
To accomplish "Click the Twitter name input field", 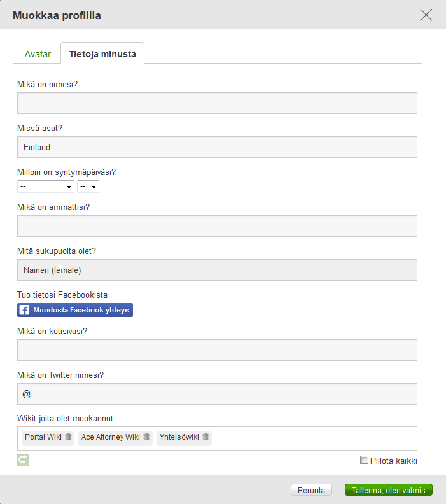I will pyautogui.click(x=217, y=394).
